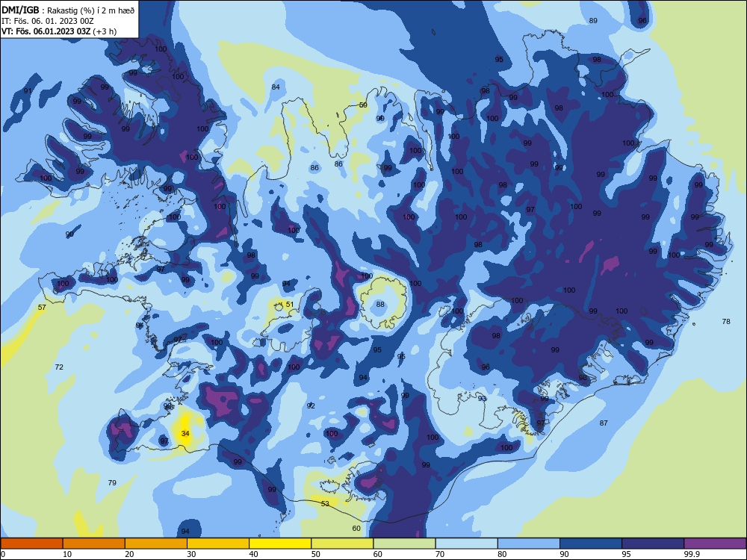
Task: Click the 34 value in the yellow patch
Action: pos(185,433)
